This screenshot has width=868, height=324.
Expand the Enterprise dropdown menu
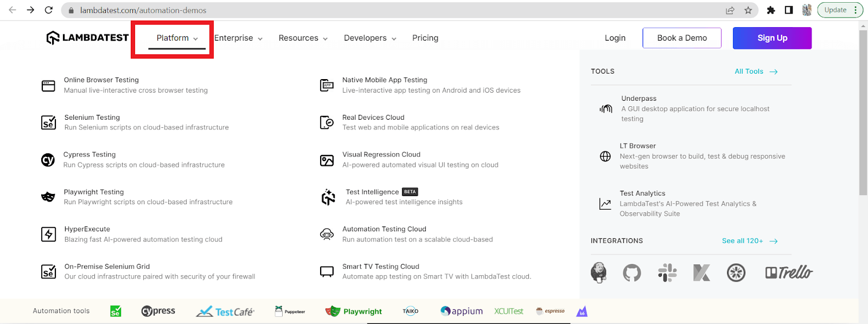pyautogui.click(x=238, y=38)
